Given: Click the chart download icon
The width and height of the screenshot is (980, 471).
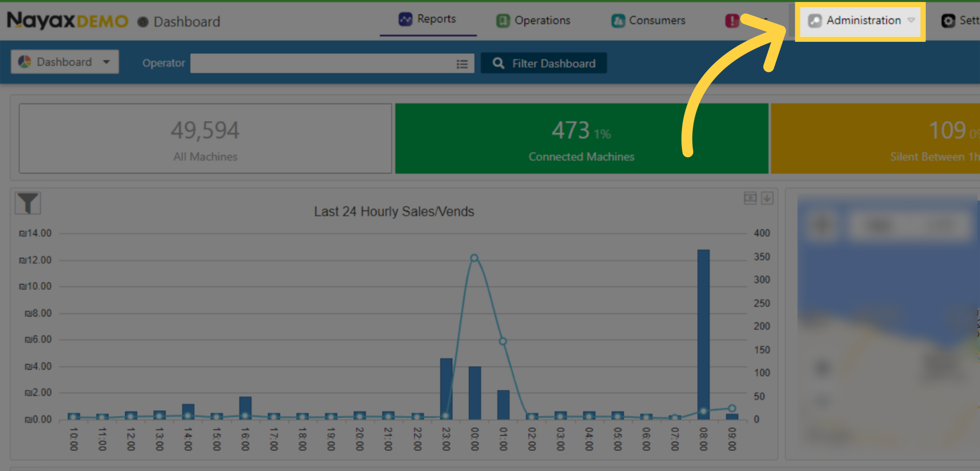Looking at the screenshot, I should [767, 198].
